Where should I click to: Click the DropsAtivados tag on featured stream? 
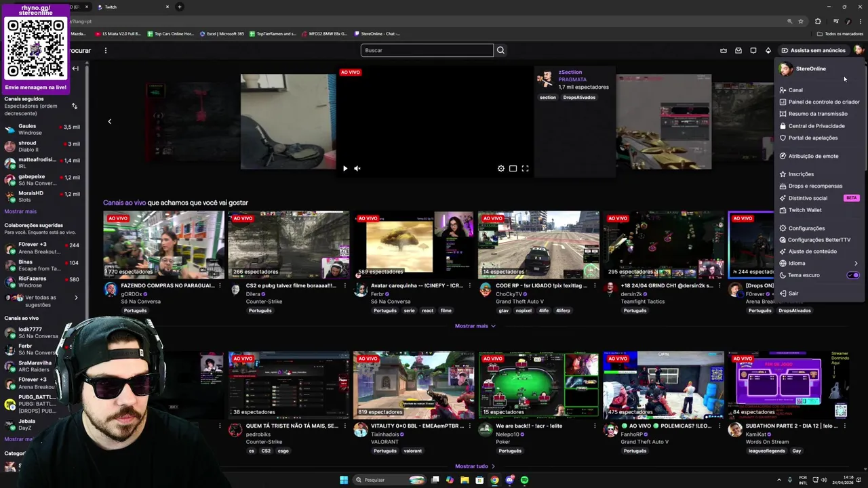click(579, 98)
